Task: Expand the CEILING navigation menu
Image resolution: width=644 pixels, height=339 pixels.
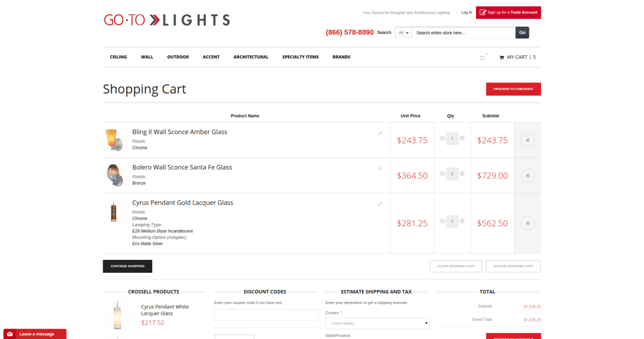Action: pos(118,57)
